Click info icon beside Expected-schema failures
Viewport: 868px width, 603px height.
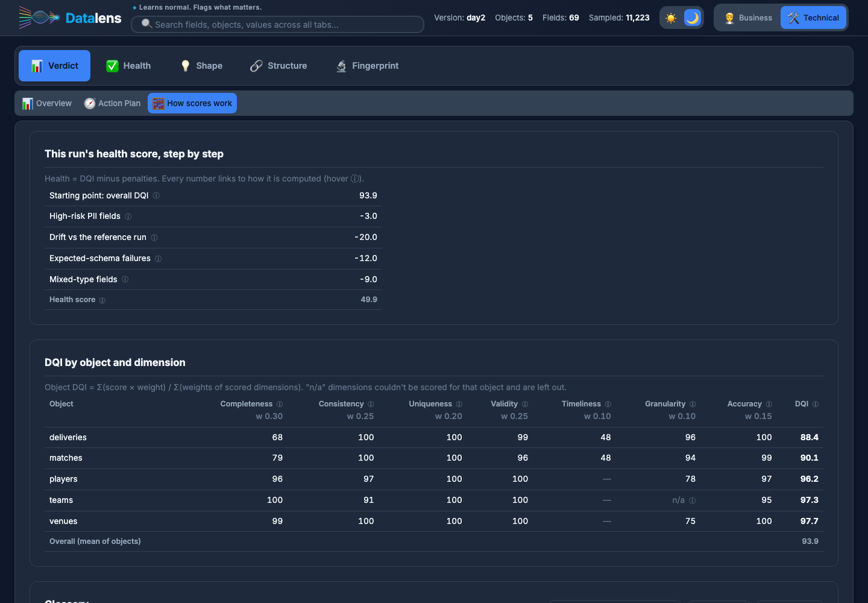click(159, 259)
